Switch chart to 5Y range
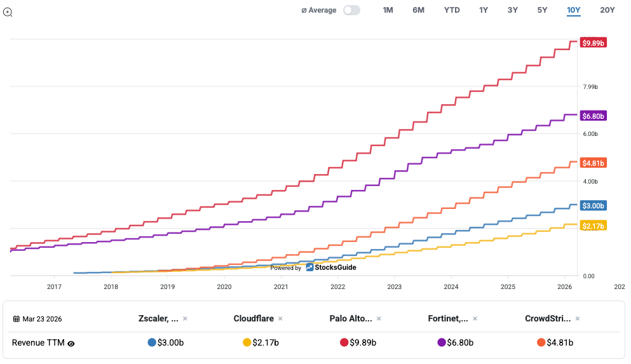631x364 pixels. (542, 10)
